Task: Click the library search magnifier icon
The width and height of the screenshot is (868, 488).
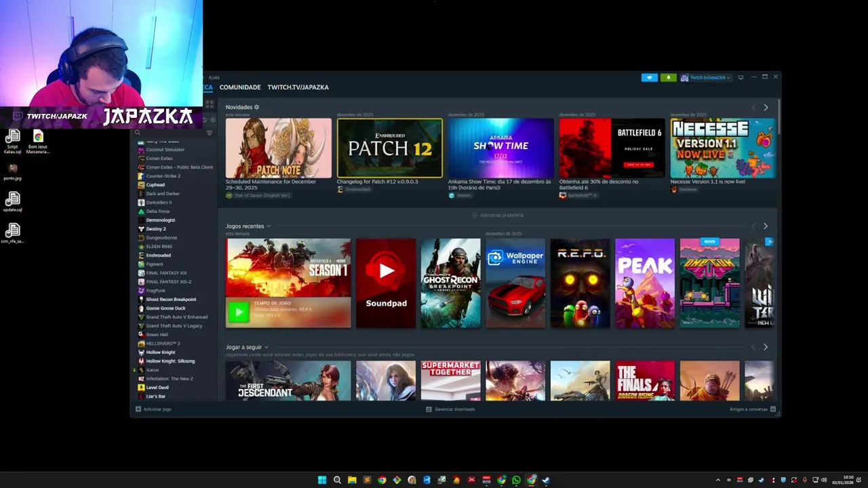Action: click(137, 133)
